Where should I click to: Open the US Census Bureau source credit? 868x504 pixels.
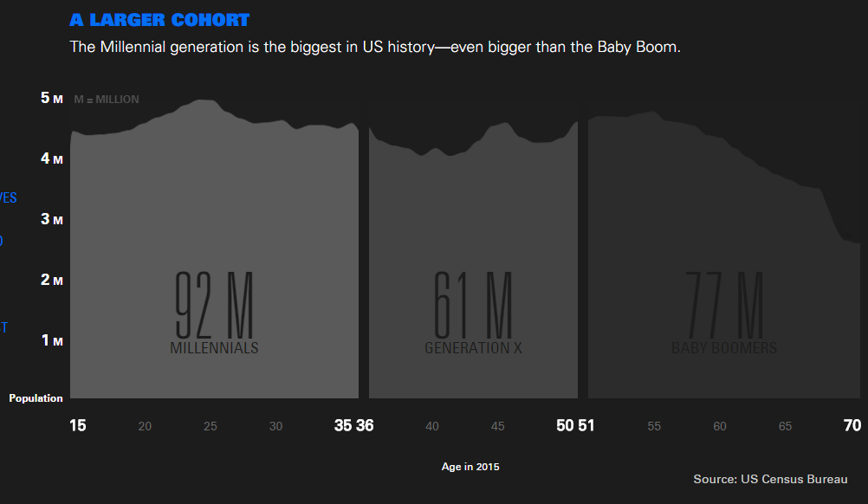coord(770,479)
